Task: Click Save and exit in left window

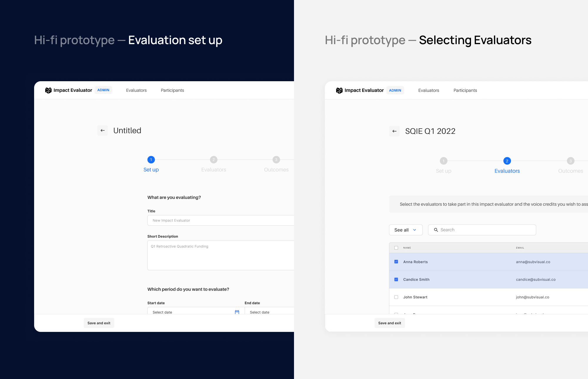Action: tap(99, 323)
